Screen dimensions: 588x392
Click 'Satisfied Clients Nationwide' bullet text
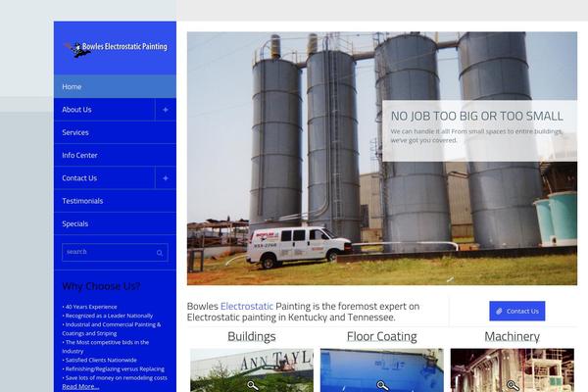click(x=99, y=360)
